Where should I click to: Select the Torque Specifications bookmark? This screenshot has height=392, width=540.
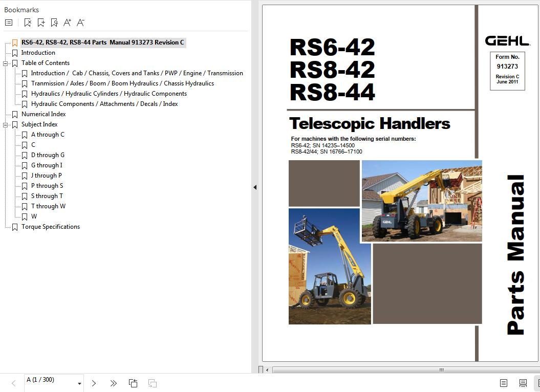point(50,227)
